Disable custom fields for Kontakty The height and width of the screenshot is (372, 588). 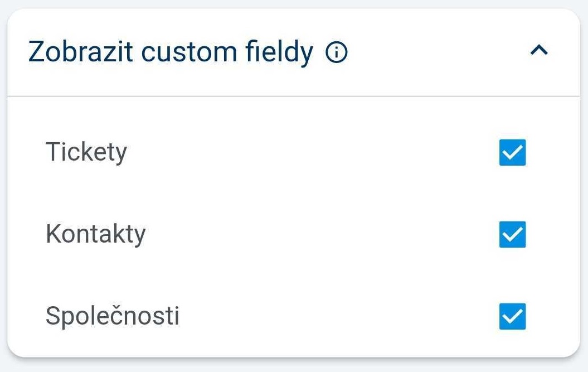(x=512, y=235)
